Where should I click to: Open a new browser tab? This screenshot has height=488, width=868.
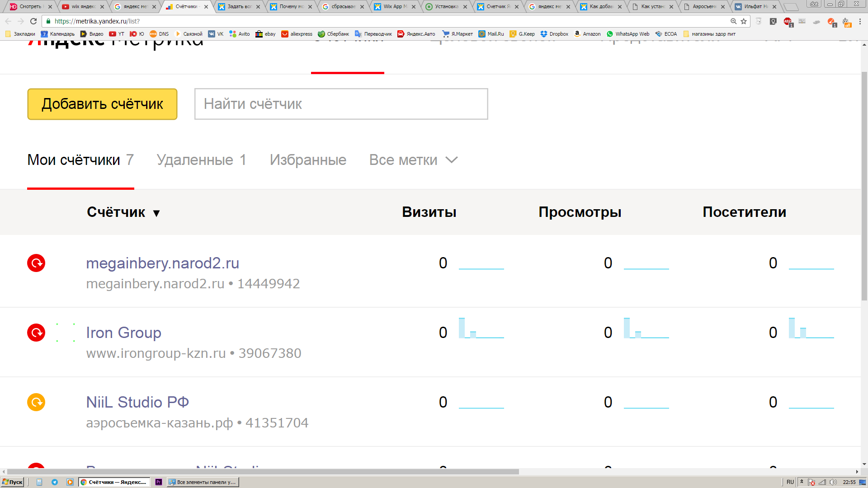click(x=791, y=7)
